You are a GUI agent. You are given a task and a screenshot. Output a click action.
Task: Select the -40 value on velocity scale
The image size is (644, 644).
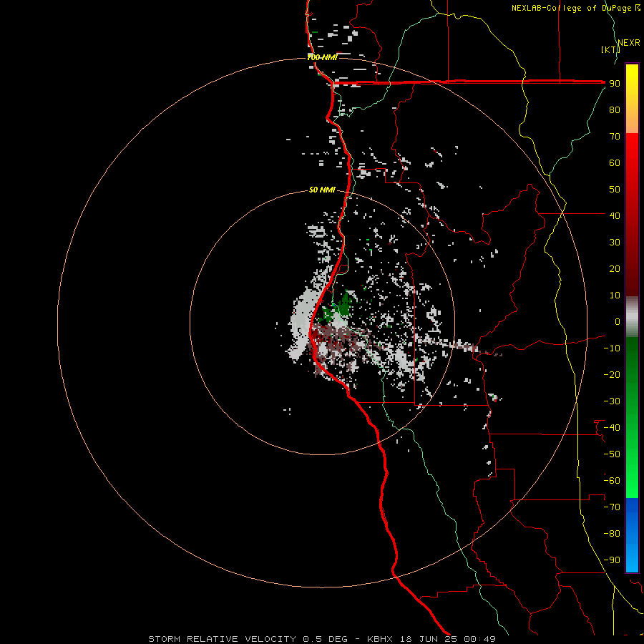point(612,428)
